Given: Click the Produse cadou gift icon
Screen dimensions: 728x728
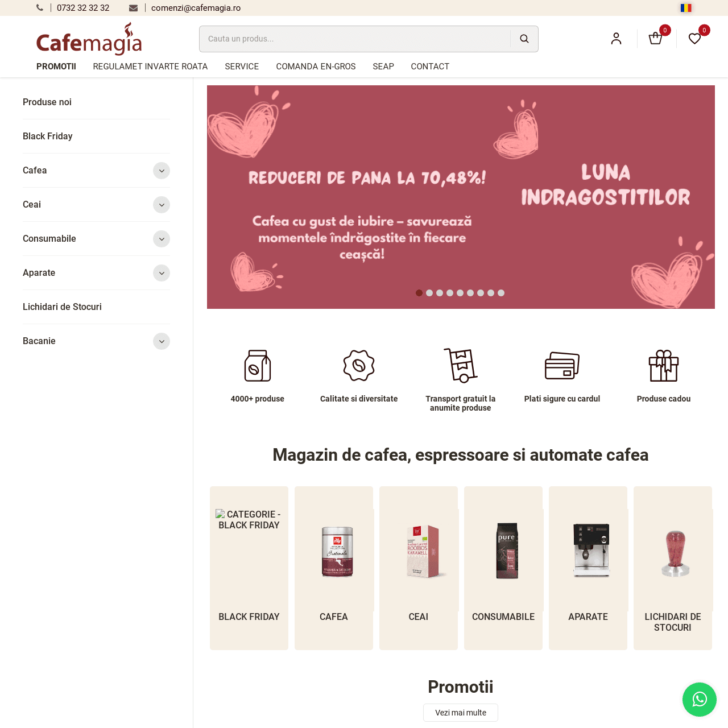Looking at the screenshot, I should [664, 366].
